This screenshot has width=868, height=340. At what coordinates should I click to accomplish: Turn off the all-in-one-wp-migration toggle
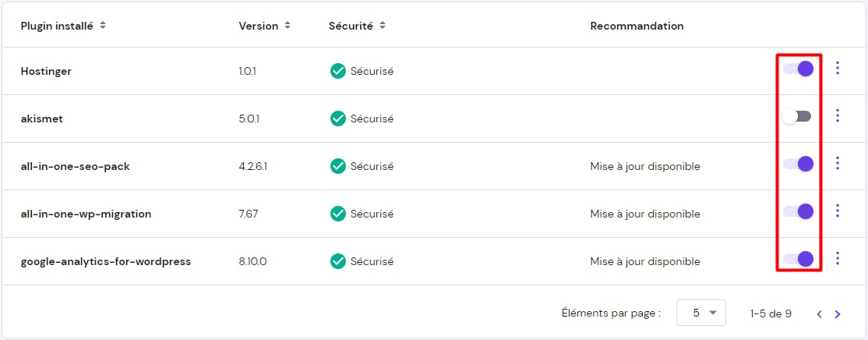[799, 211]
